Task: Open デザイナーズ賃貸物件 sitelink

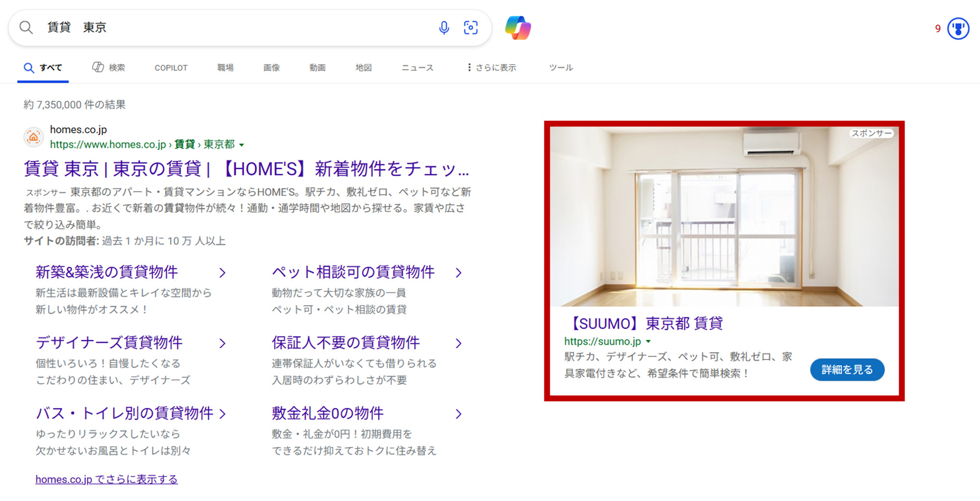Action: tap(109, 343)
